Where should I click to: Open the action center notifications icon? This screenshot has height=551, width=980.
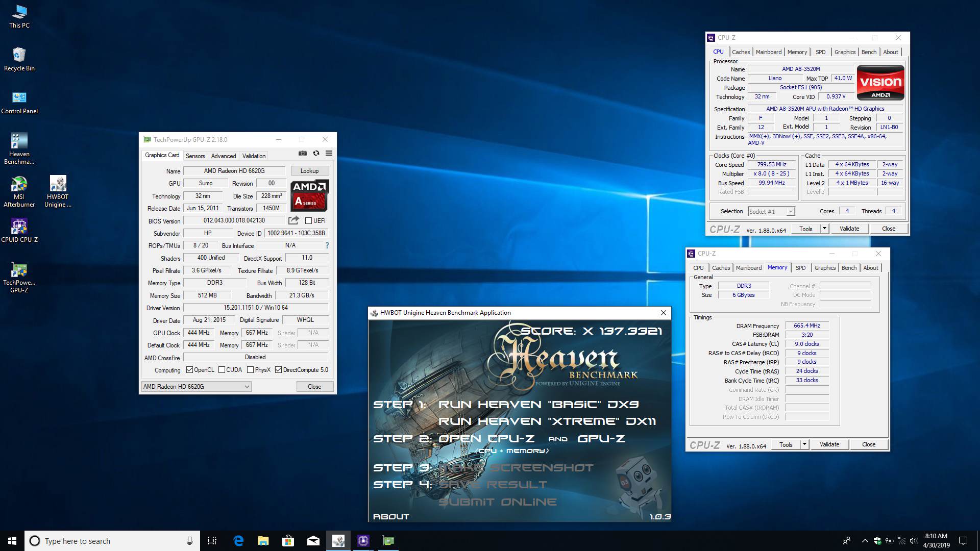963,541
